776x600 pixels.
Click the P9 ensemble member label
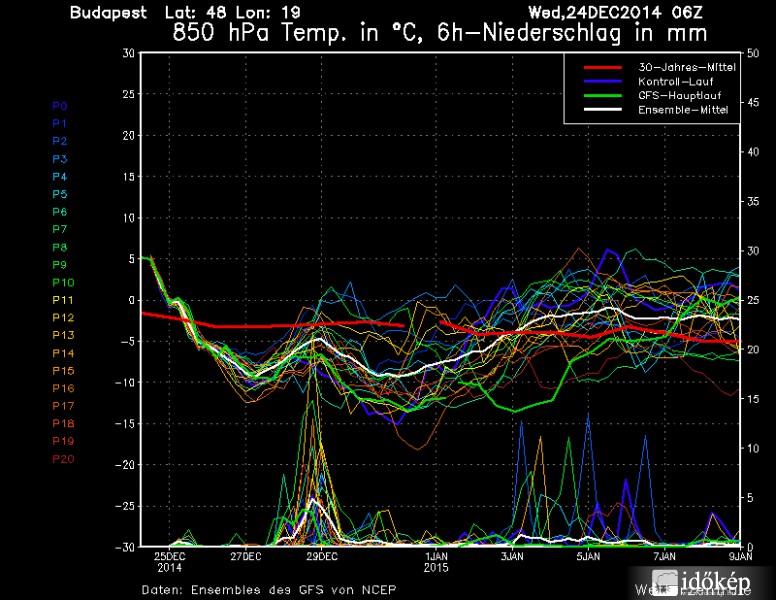(60, 265)
